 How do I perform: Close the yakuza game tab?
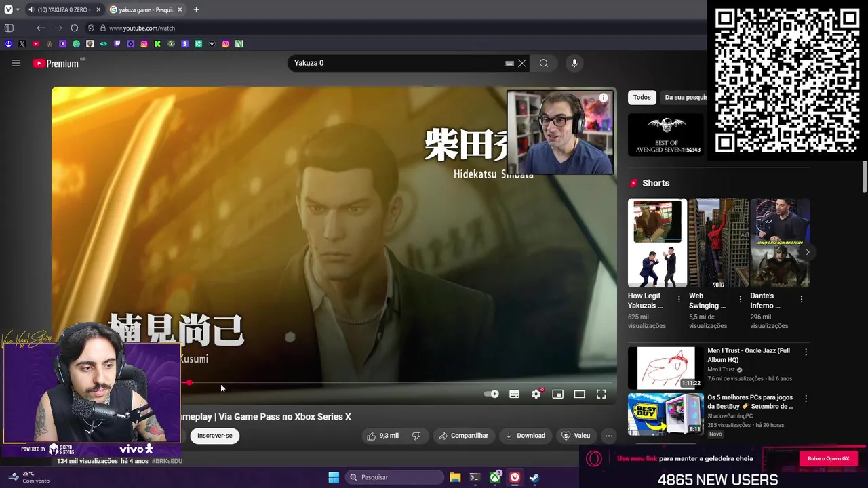pyautogui.click(x=180, y=9)
